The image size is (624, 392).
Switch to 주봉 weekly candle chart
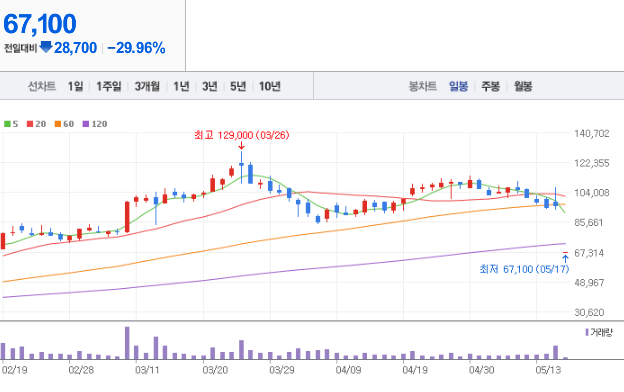click(x=490, y=86)
